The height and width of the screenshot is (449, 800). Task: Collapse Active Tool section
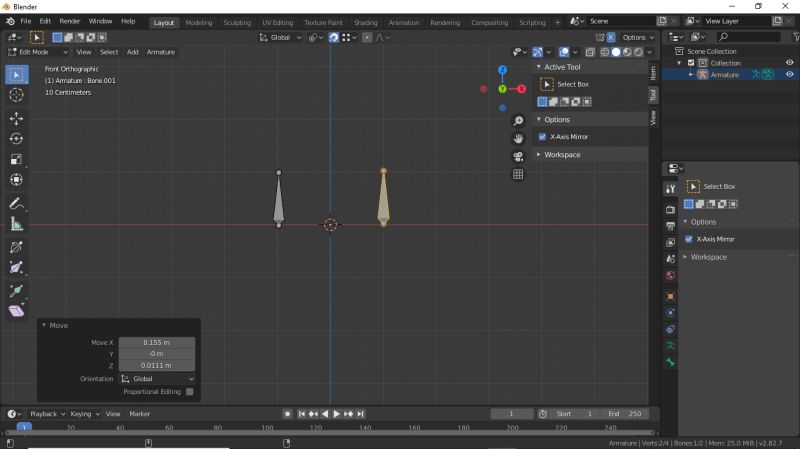pos(539,67)
